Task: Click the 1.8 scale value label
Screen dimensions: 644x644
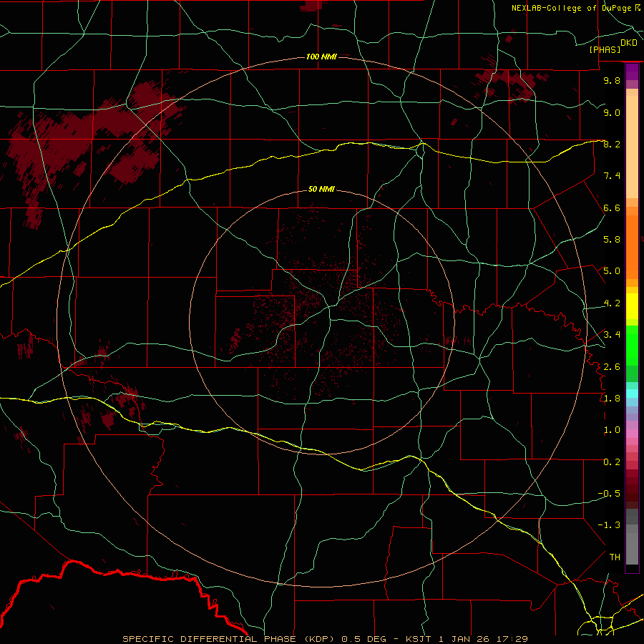Action: pyautogui.click(x=612, y=399)
